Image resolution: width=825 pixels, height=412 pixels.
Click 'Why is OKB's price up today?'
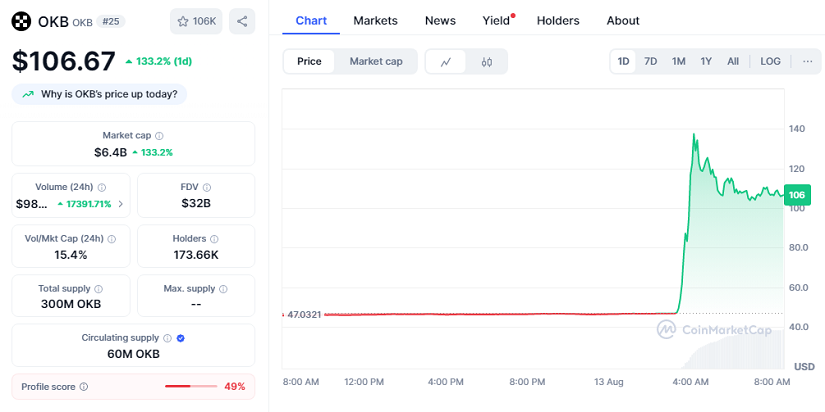pyautogui.click(x=100, y=94)
